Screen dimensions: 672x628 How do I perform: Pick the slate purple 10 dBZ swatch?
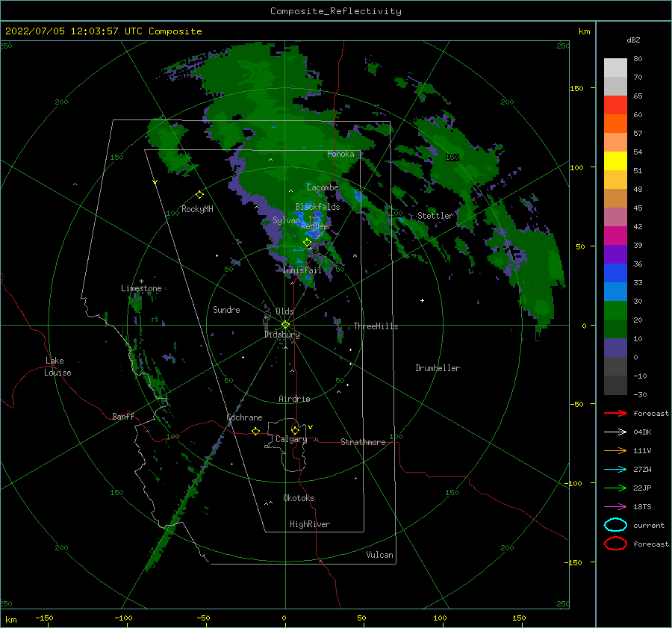[x=615, y=348]
